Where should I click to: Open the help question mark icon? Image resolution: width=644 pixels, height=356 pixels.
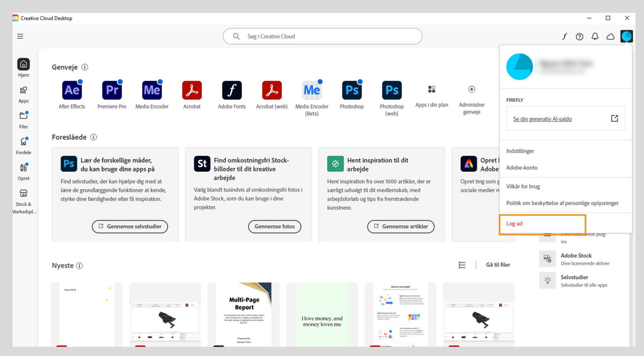[580, 36]
